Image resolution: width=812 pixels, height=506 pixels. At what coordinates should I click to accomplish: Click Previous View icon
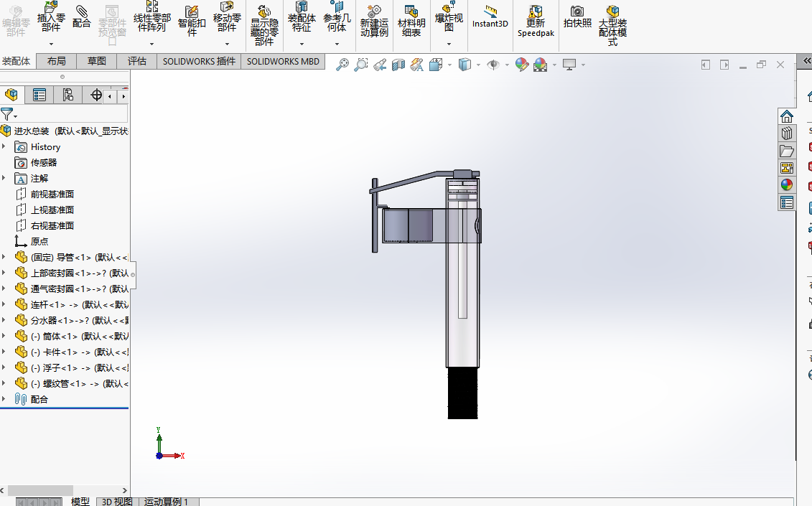coord(380,65)
